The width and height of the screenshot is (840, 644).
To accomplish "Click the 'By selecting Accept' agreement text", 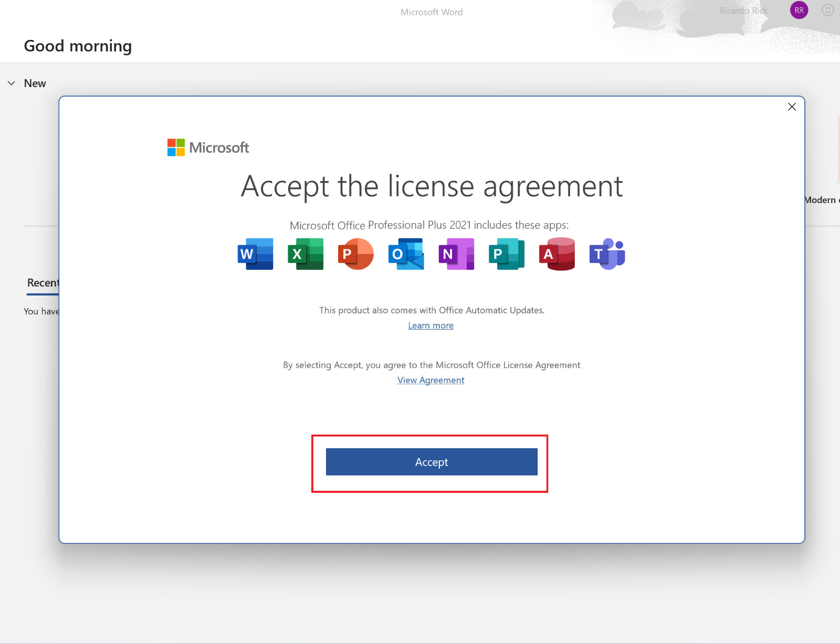I will coord(432,365).
